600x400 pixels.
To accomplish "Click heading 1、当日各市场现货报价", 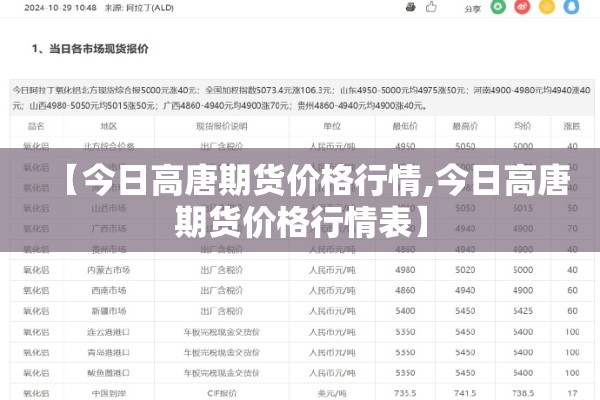I will (x=90, y=49).
